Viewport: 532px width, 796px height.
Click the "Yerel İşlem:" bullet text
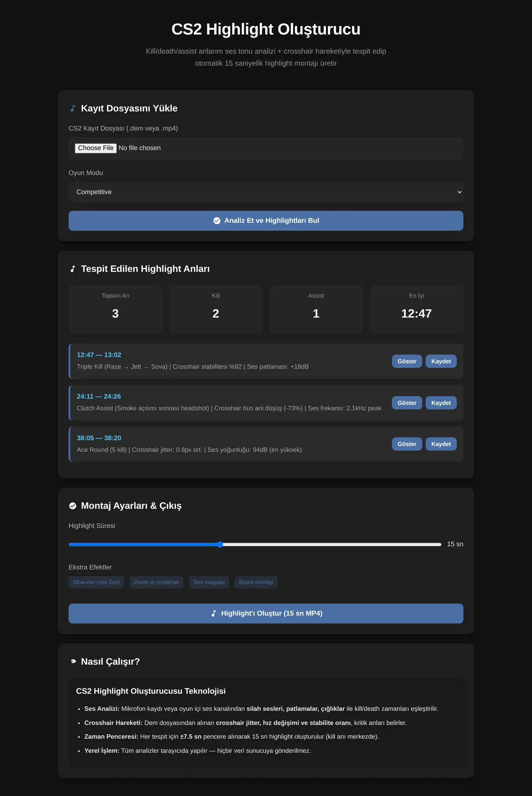[102, 751]
